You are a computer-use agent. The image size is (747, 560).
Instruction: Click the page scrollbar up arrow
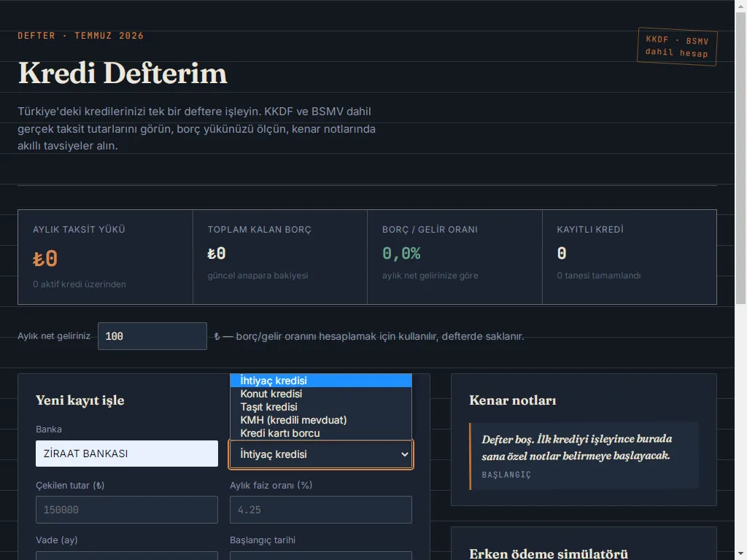pyautogui.click(x=741, y=5)
